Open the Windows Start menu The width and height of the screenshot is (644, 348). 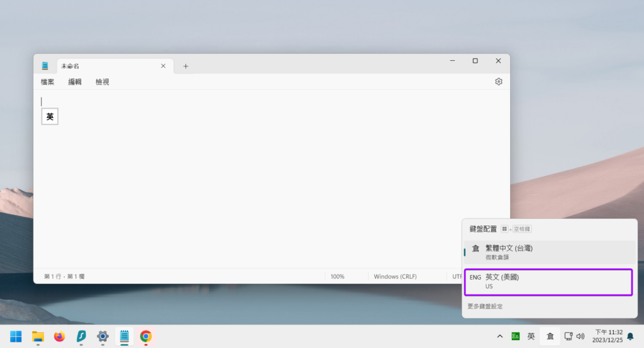(16, 337)
